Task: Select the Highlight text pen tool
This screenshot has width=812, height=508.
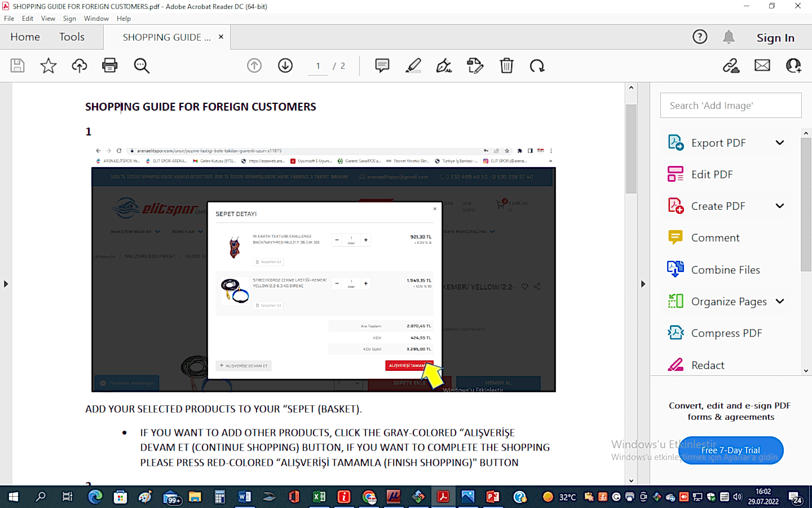Action: (x=413, y=65)
